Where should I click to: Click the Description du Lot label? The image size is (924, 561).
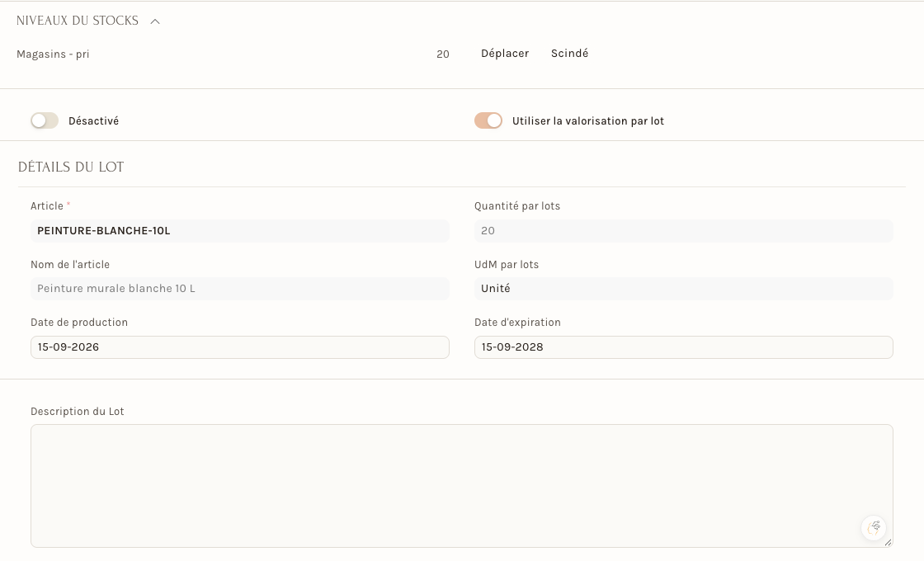(78, 412)
